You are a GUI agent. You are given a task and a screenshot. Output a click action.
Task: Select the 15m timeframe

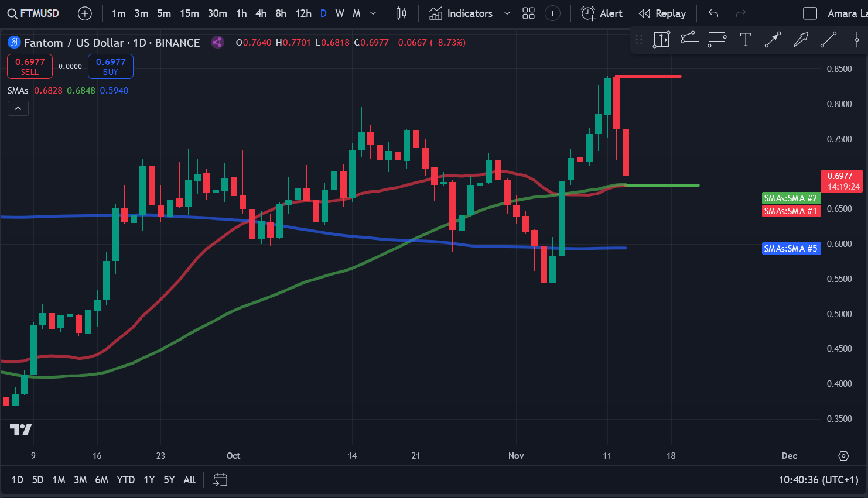189,13
